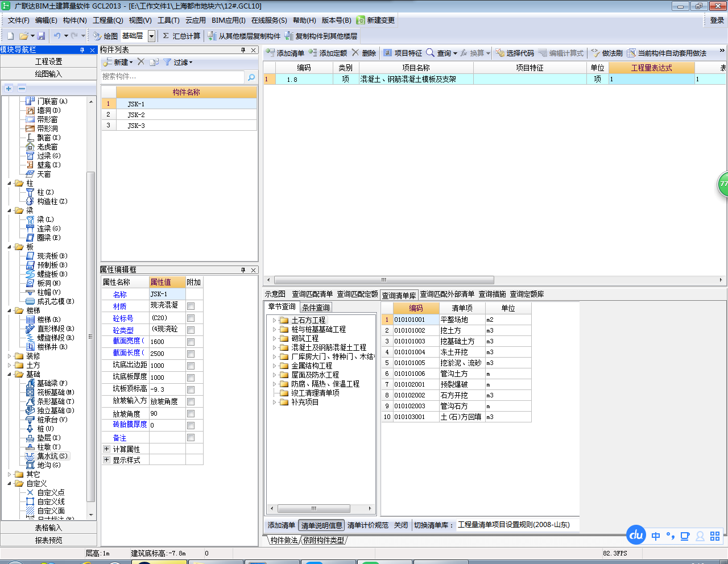Click the plus expand-all icon in navigation

[9, 88]
